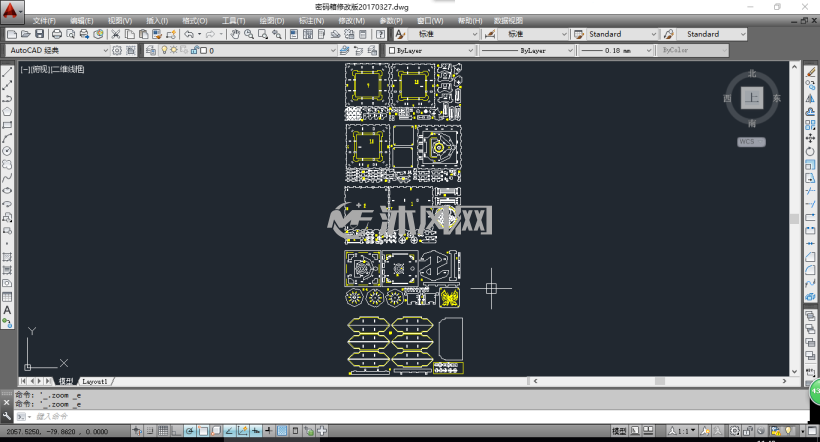Select the Circle draw tool
The width and height of the screenshot is (820, 442).
point(7,151)
